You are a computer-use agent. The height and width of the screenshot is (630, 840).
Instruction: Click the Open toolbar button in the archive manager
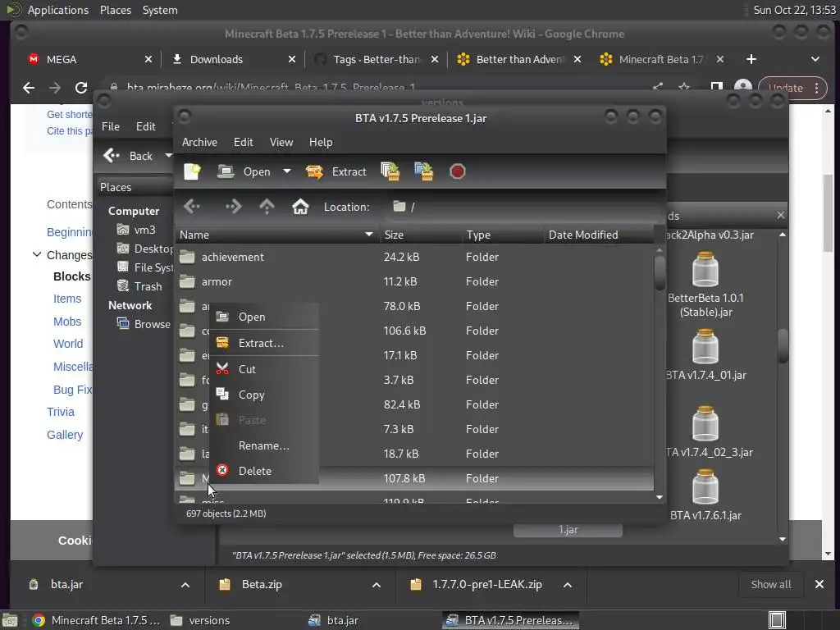coord(244,171)
